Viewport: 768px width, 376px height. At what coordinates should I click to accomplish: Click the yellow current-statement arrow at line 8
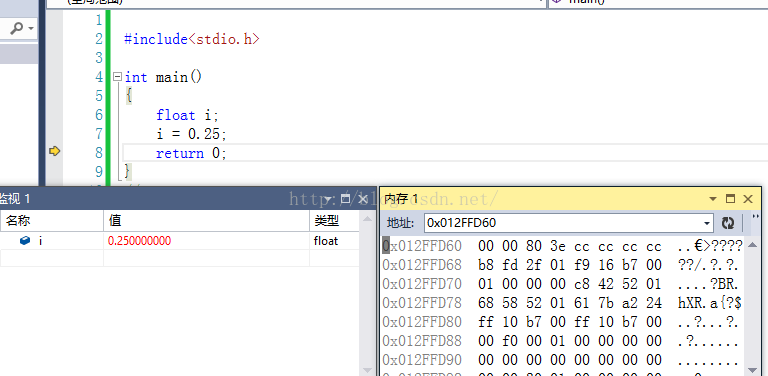[54, 151]
